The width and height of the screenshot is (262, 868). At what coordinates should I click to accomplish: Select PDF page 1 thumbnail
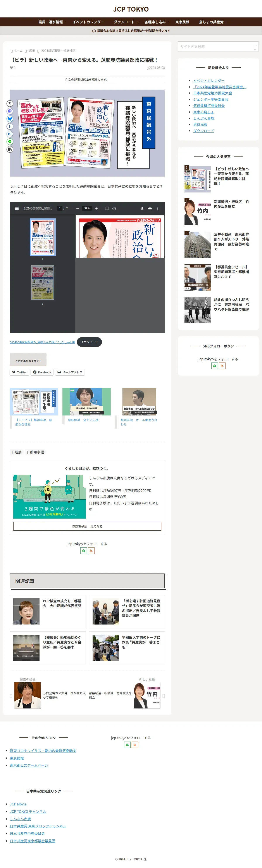[x=43, y=237]
